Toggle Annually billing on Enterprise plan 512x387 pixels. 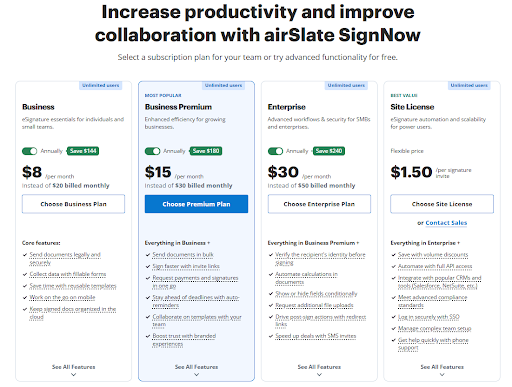coord(275,151)
